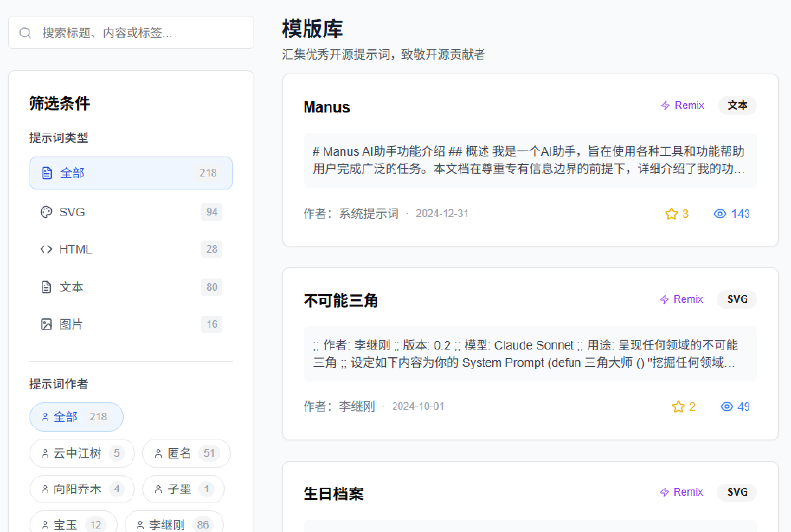Click the image icon beside 图片
Image resolution: width=791 pixels, height=532 pixels.
pyautogui.click(x=46, y=324)
